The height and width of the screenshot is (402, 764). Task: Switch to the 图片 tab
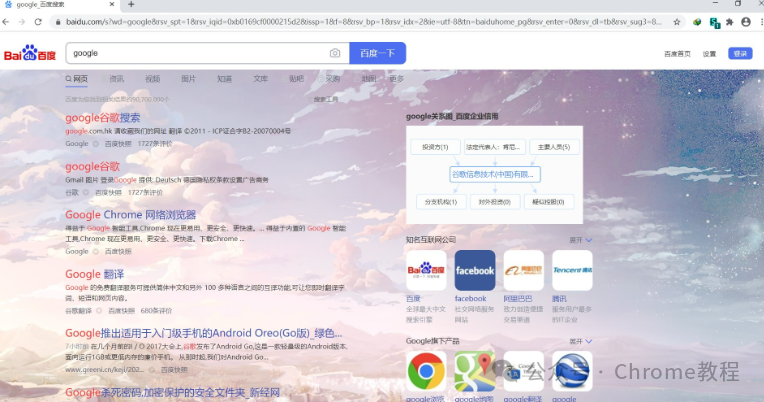(189, 79)
